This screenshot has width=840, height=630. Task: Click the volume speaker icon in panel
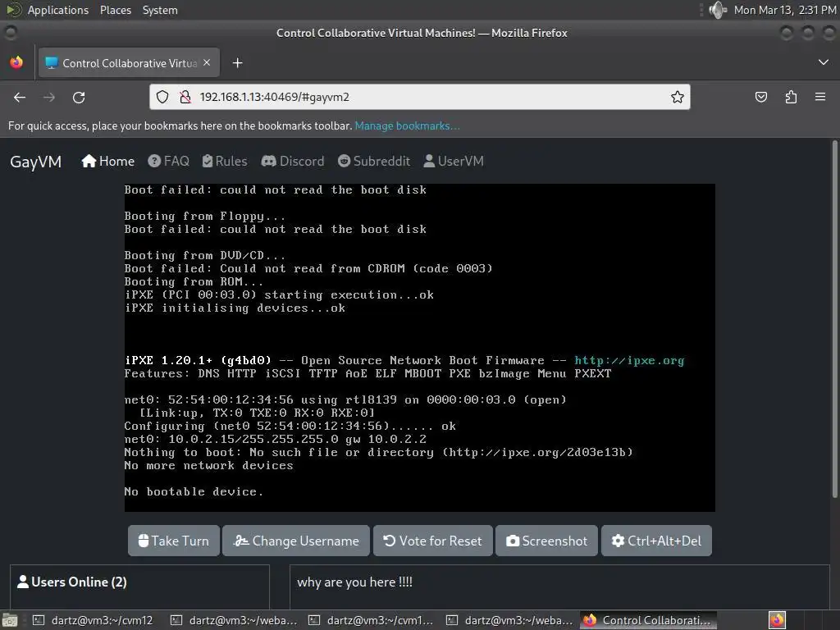click(717, 10)
